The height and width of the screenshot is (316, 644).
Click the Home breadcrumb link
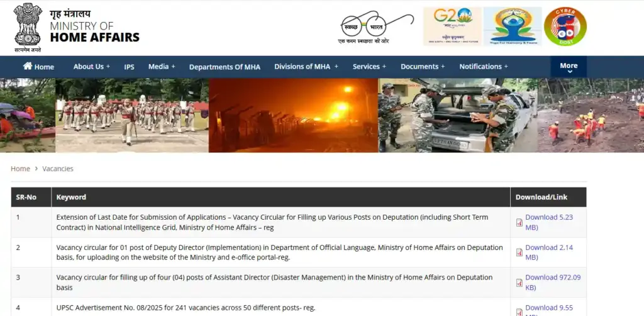[20, 169]
